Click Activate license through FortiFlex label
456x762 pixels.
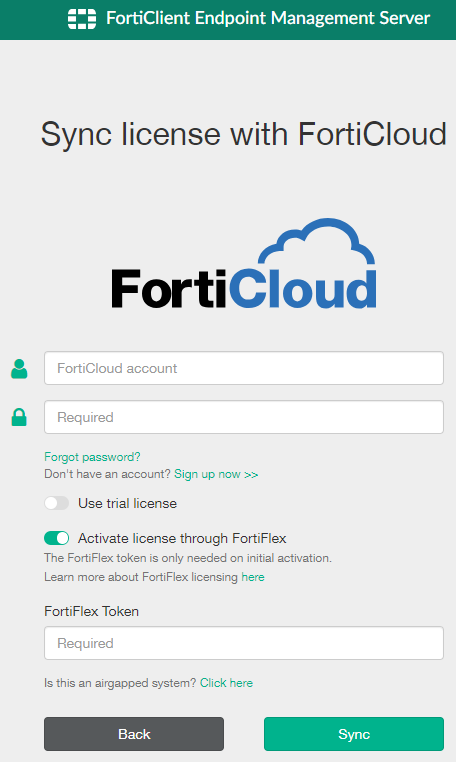pyautogui.click(x=182, y=538)
